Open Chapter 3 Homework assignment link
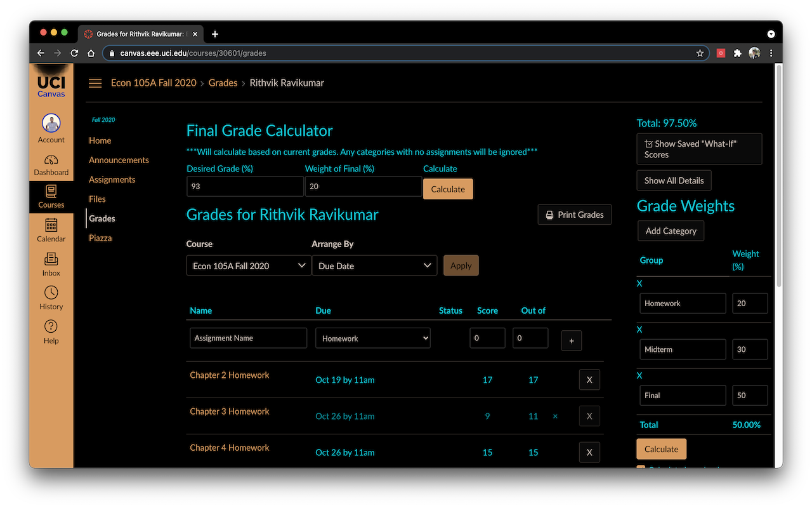Screen dimensions: 812x508 [230, 411]
